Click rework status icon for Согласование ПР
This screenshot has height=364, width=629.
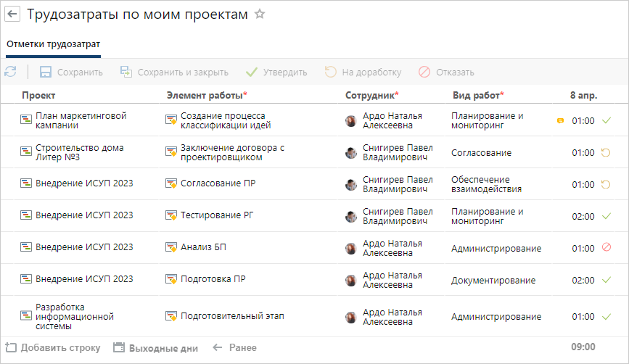[607, 184]
